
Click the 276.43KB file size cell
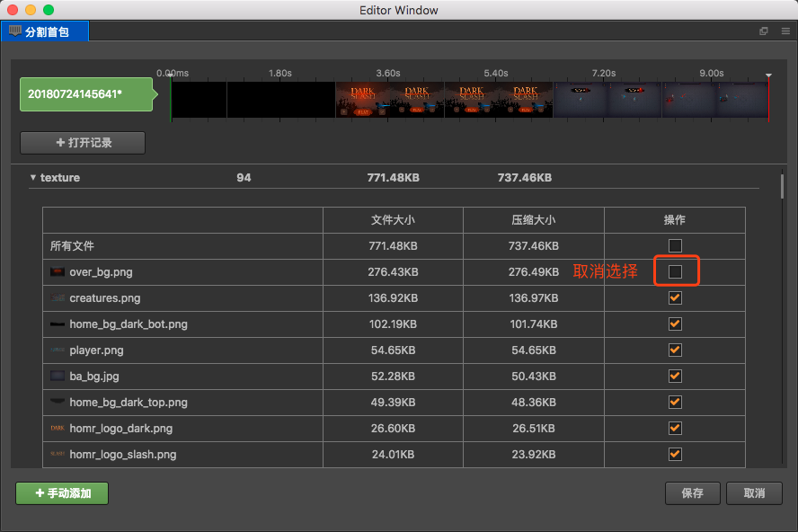[393, 272]
